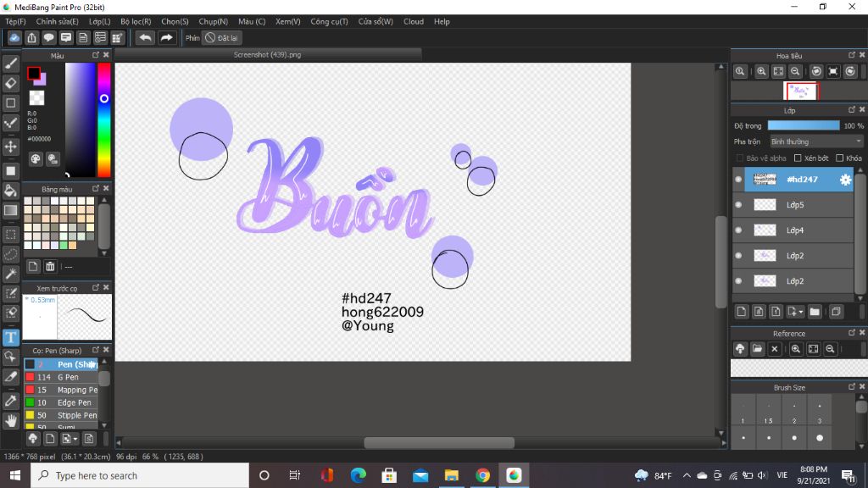Select the Edge Pen brush
The image size is (868, 488).
tap(61, 402)
